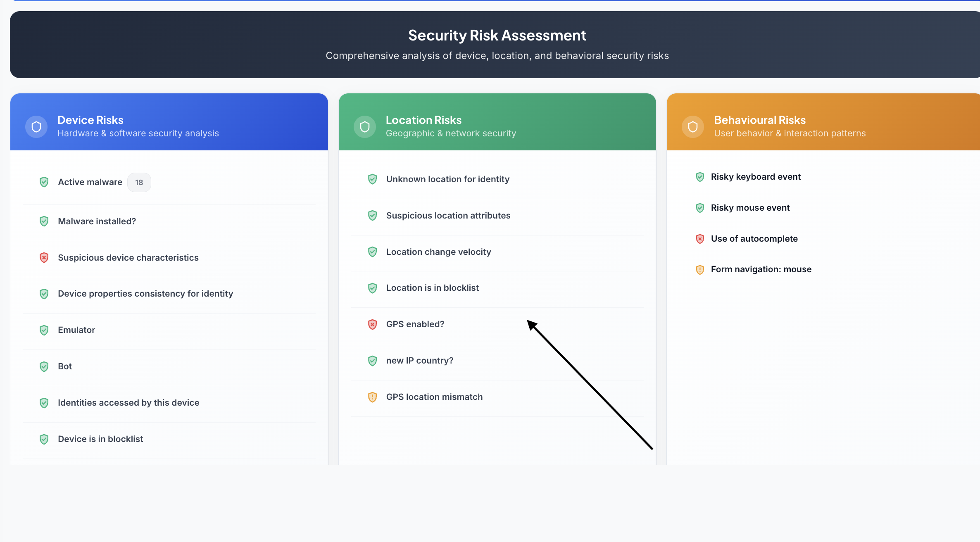
Task: Click Device is in blocklist item
Action: tap(169, 439)
